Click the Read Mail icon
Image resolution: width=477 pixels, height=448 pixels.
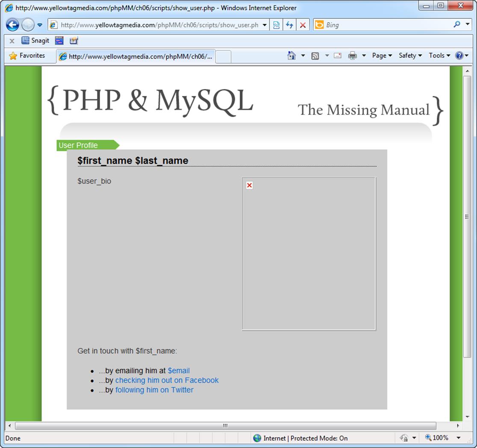[338, 56]
